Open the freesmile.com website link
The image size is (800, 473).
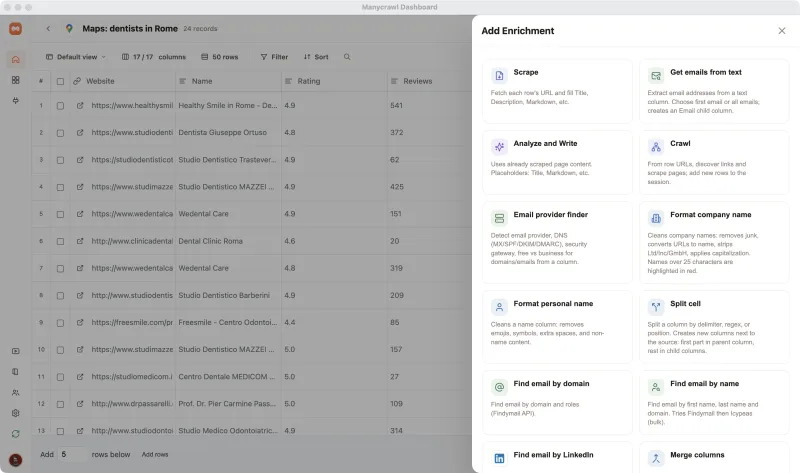pos(132,322)
